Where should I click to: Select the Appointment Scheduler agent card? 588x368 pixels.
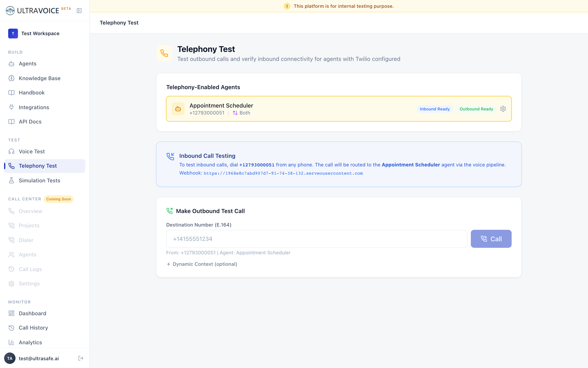(339, 109)
